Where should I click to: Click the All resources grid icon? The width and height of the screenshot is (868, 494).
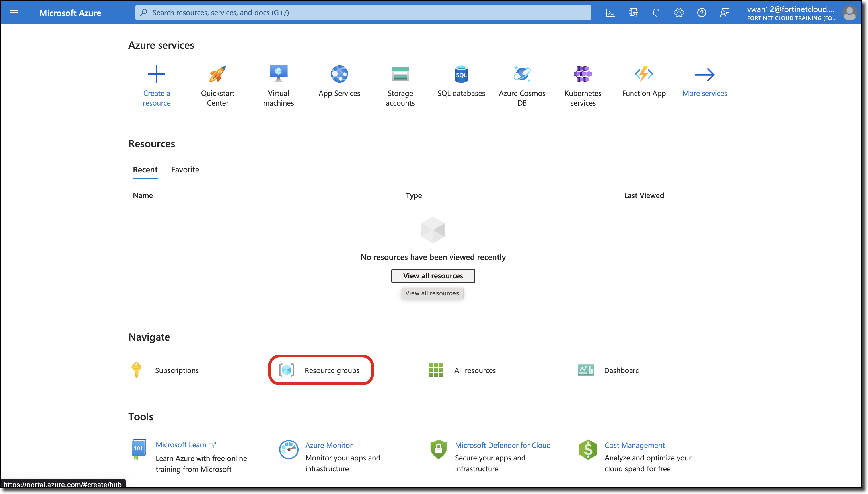pyautogui.click(x=436, y=370)
